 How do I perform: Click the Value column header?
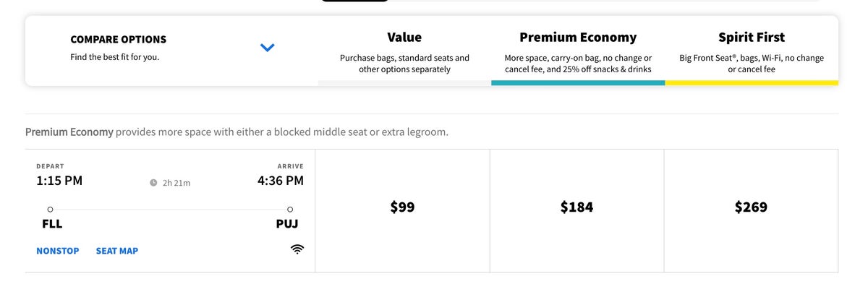tap(404, 38)
